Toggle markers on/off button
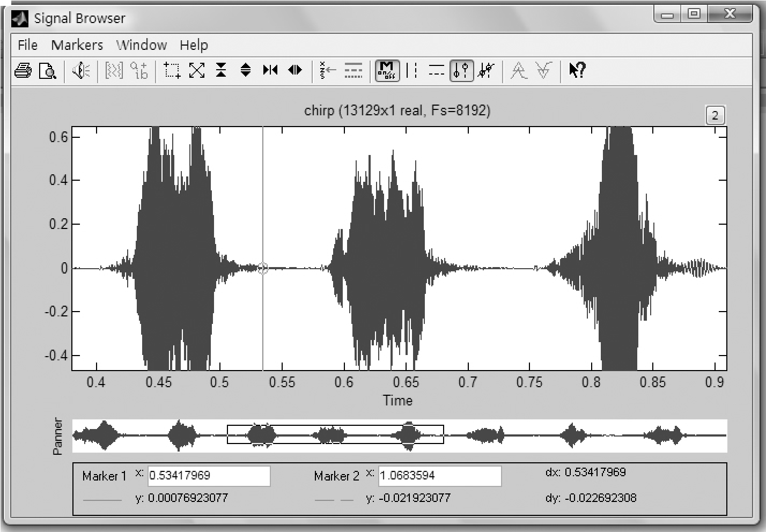766x532 pixels. (387, 70)
